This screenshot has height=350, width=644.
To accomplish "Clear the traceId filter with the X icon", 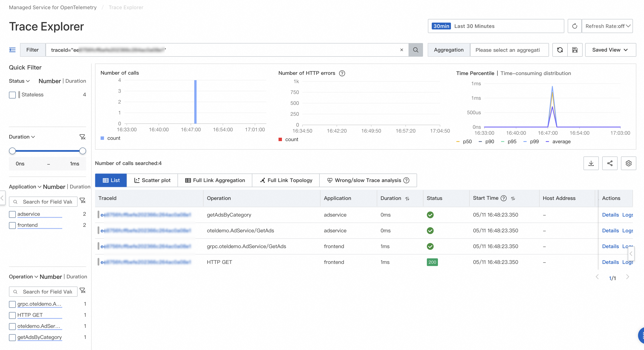I will click(401, 50).
